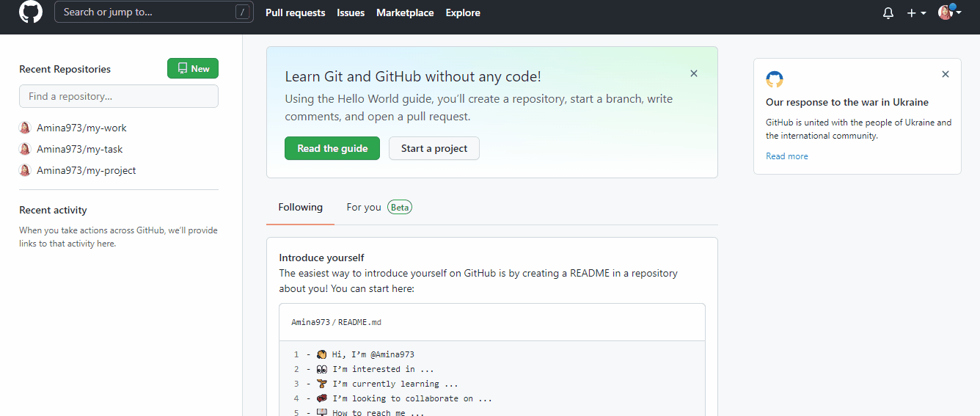
Task: Open Amina973/my-task repository
Action: pos(79,149)
